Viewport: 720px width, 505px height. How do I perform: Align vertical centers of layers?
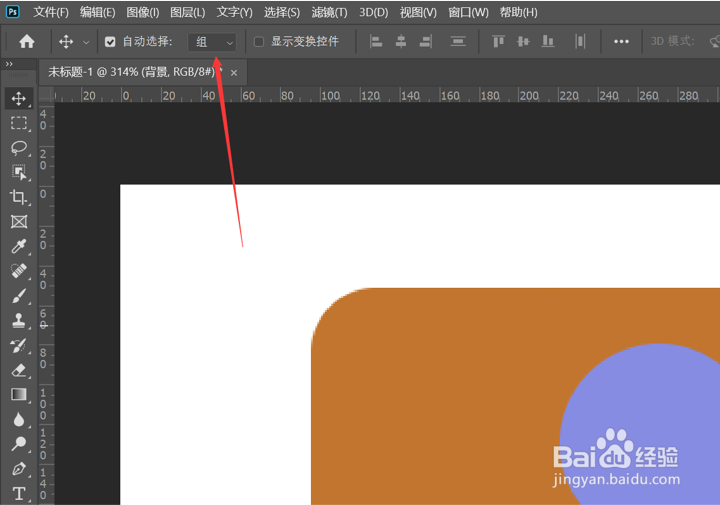pos(523,42)
